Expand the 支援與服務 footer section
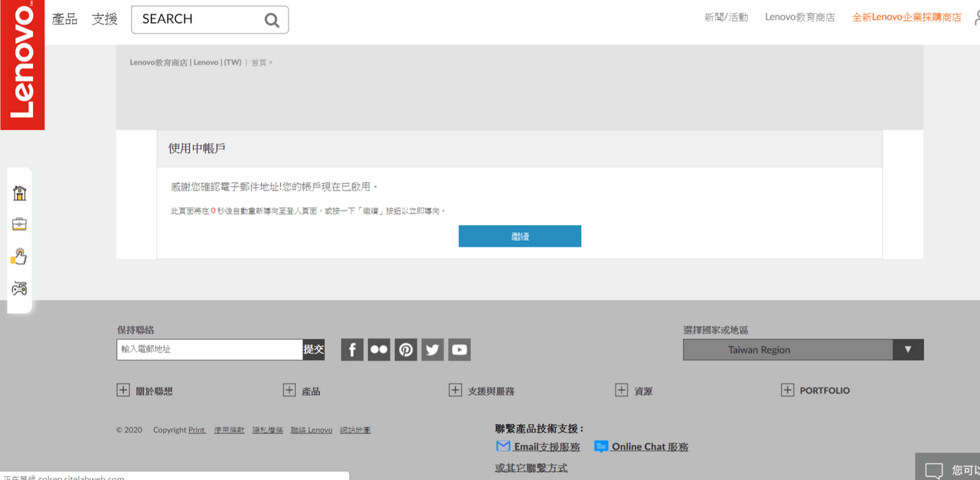 click(x=456, y=390)
